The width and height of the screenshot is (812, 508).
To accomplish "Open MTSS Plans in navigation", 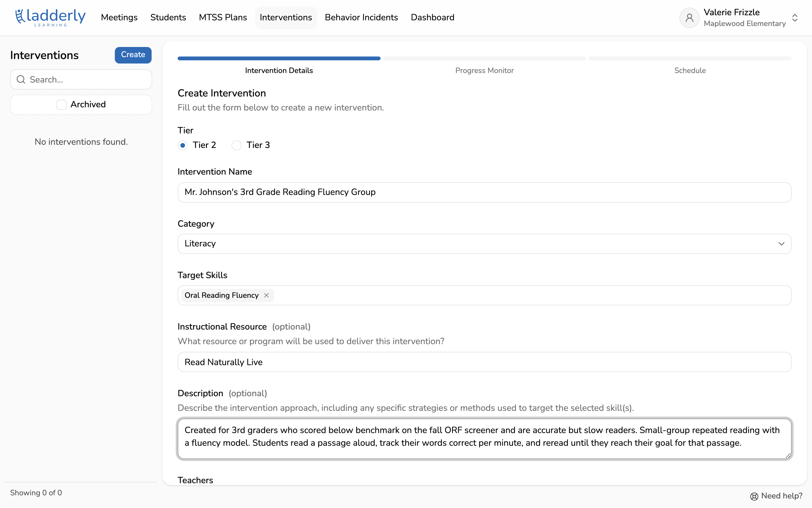I will [223, 18].
